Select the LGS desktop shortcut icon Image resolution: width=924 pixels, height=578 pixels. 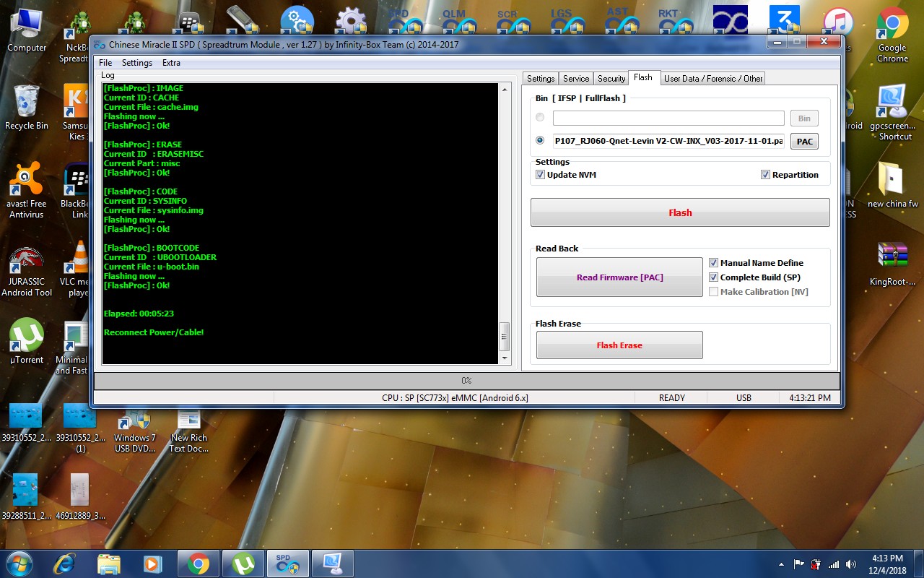(567, 20)
